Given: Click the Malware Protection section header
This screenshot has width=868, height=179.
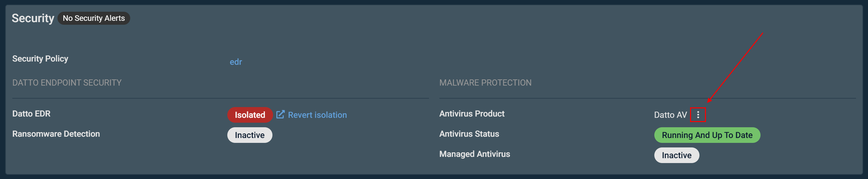Looking at the screenshot, I should coord(485,83).
